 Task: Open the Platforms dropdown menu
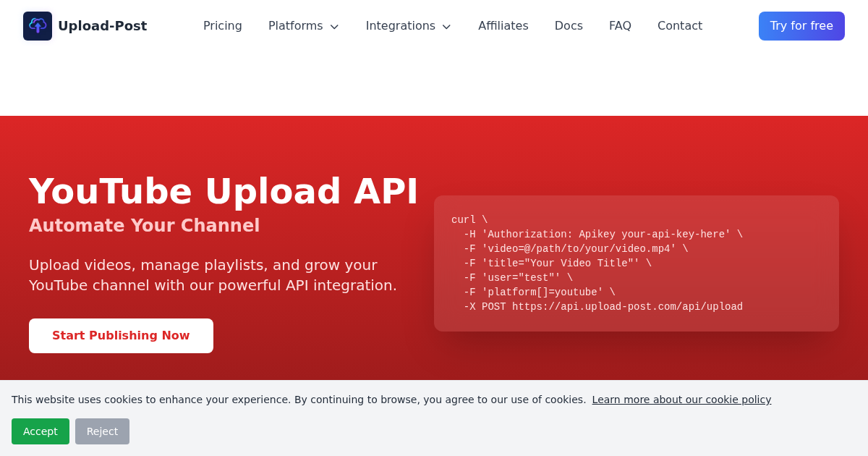(x=296, y=25)
